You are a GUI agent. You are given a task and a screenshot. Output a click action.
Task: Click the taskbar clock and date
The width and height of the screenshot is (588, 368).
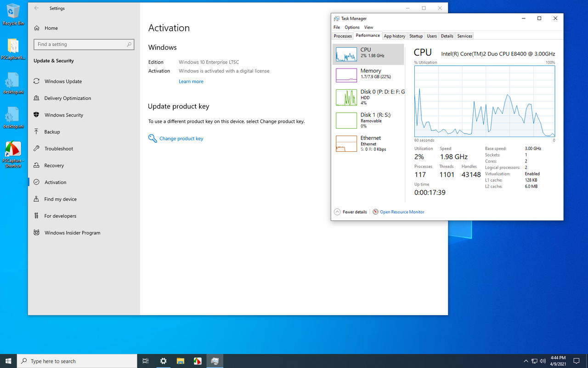pos(558,361)
